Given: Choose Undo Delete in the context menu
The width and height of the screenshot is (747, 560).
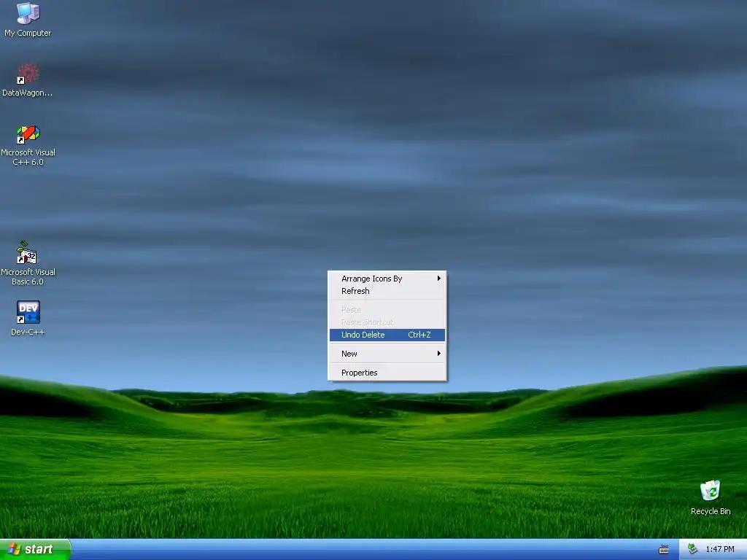Looking at the screenshot, I should tap(387, 335).
